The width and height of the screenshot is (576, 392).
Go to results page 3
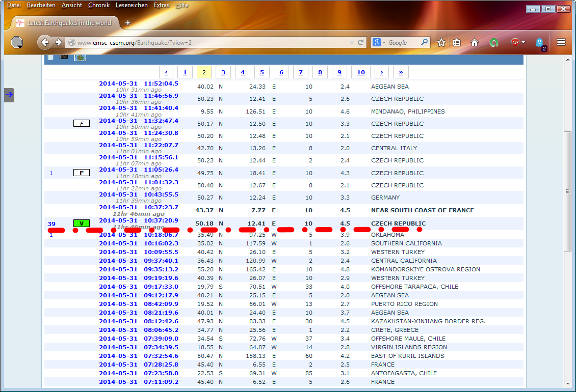tap(223, 72)
